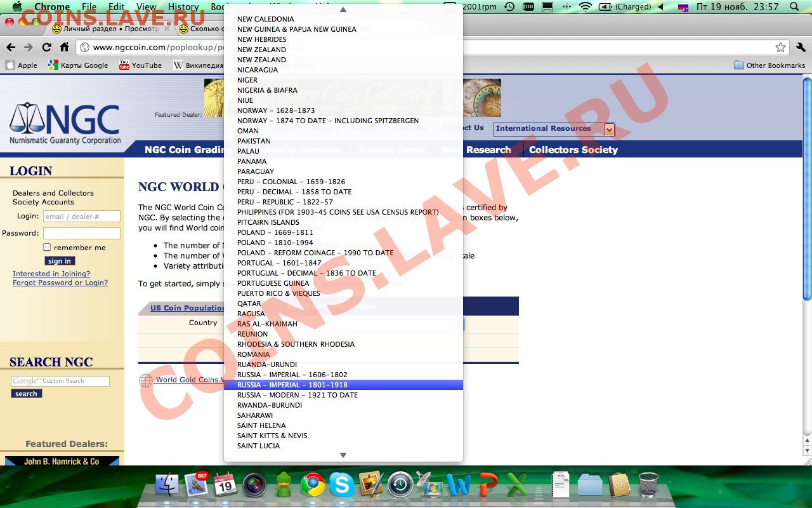Pick ROMANIA from the country list
Viewport: 812px width, 508px height.
343,354
